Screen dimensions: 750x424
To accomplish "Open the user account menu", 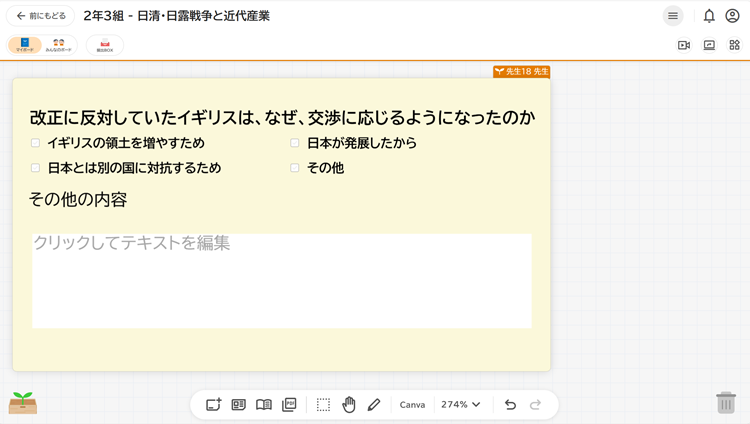I will (733, 16).
